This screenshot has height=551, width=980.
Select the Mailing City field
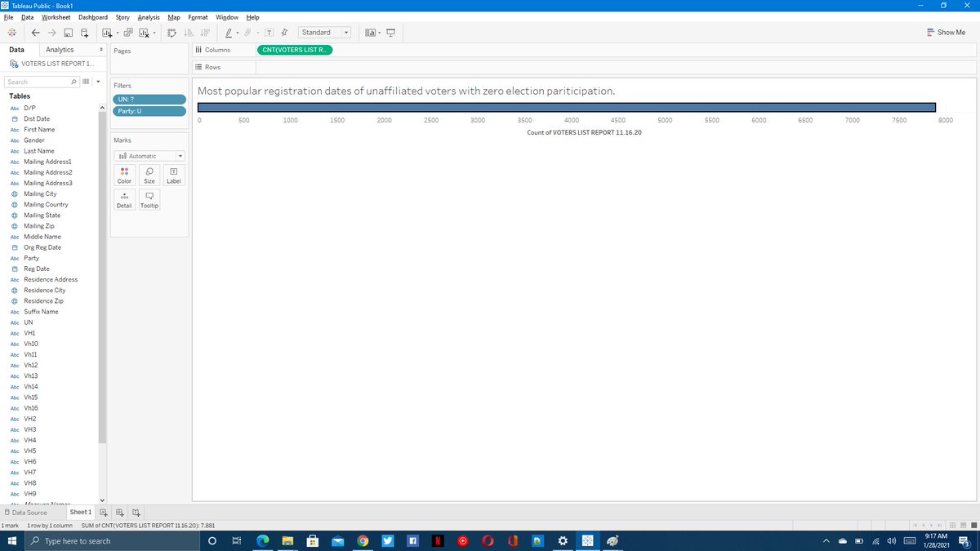(x=40, y=193)
